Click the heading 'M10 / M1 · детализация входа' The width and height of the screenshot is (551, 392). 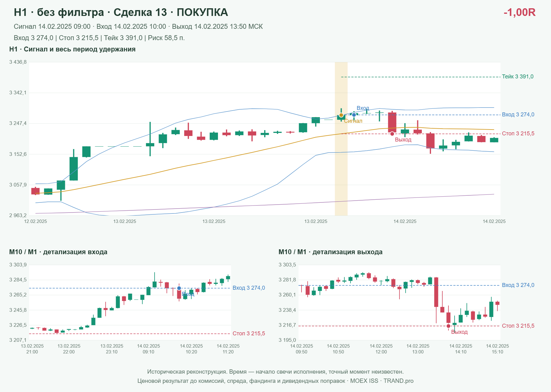58,252
